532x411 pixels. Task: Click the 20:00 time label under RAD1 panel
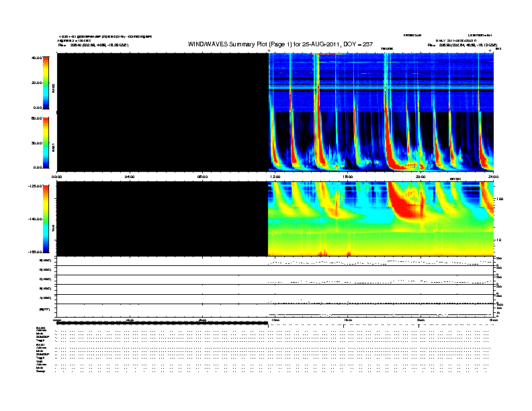[420, 177]
